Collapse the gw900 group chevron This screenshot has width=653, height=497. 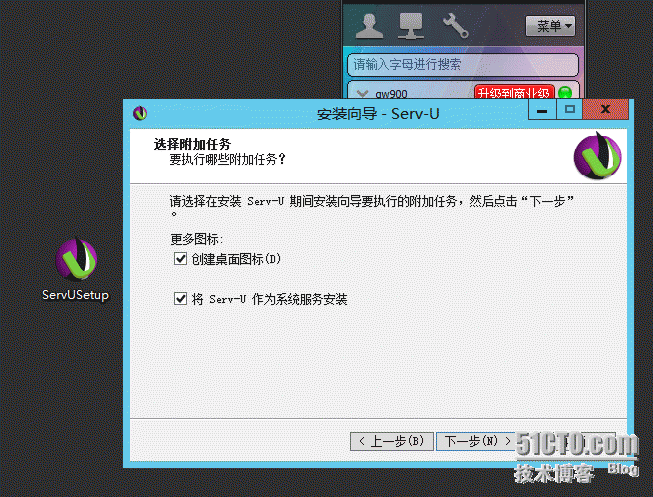(x=362, y=94)
